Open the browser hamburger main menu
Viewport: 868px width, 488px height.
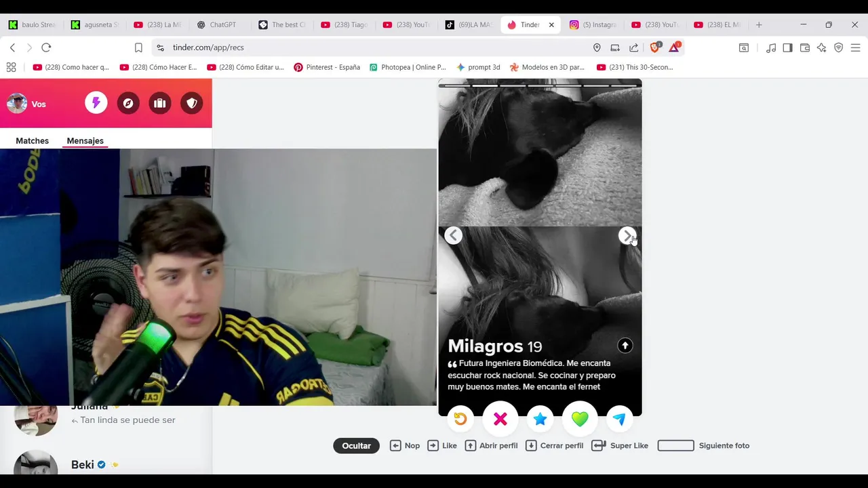coord(856,47)
